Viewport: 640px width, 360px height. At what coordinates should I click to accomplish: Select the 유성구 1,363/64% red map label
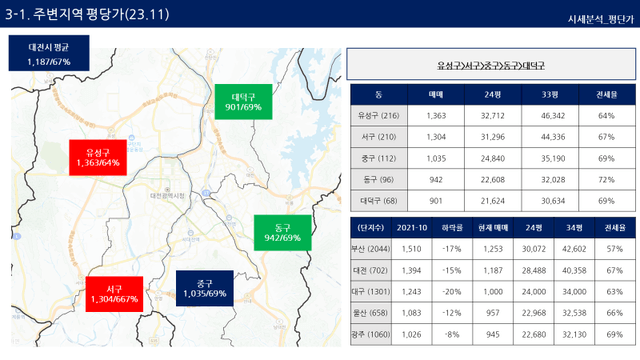click(x=98, y=158)
